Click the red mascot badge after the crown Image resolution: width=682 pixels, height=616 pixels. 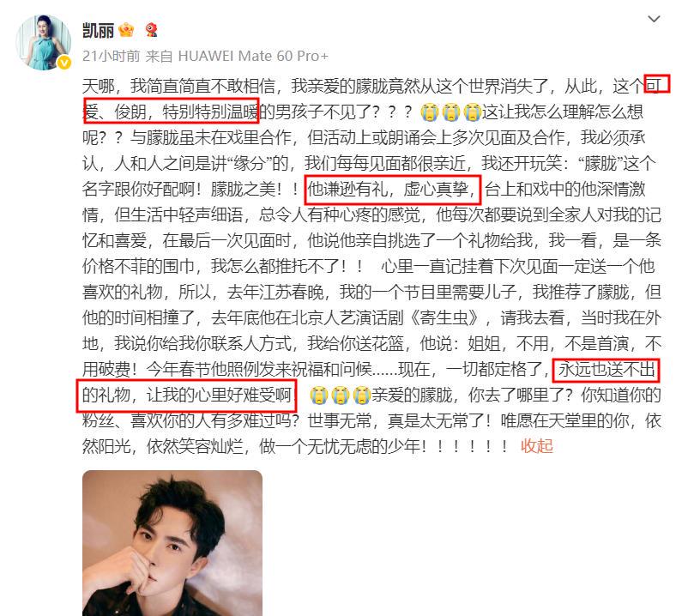150,29
